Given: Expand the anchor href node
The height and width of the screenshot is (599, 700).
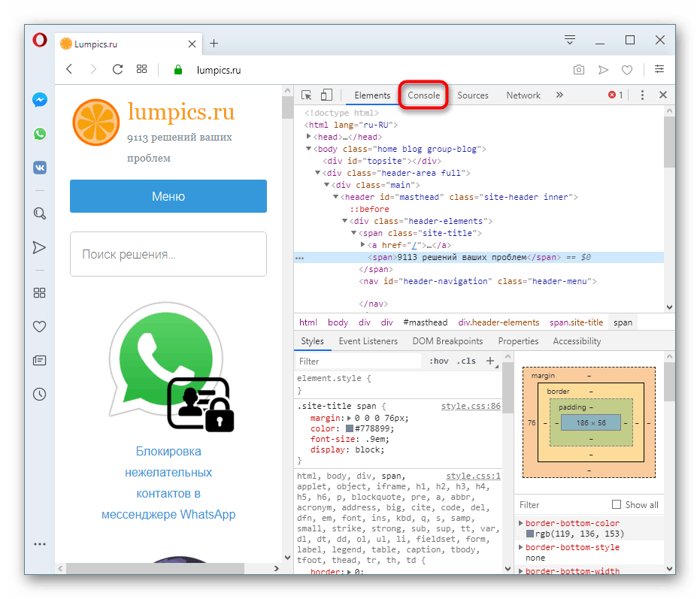Looking at the screenshot, I should coord(363,244).
